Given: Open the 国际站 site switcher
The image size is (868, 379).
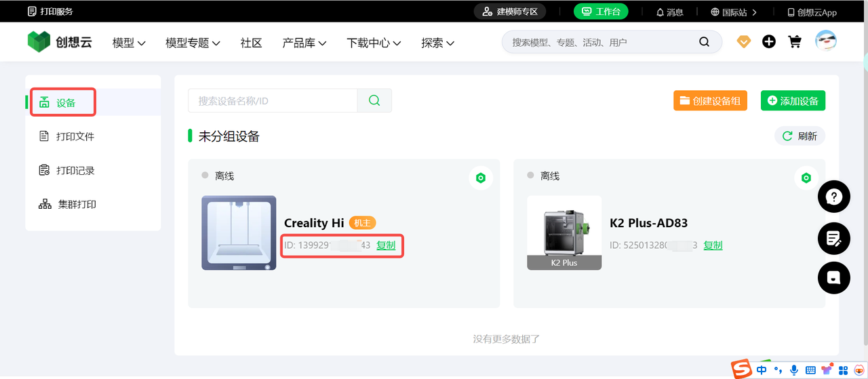Looking at the screenshot, I should [x=733, y=12].
